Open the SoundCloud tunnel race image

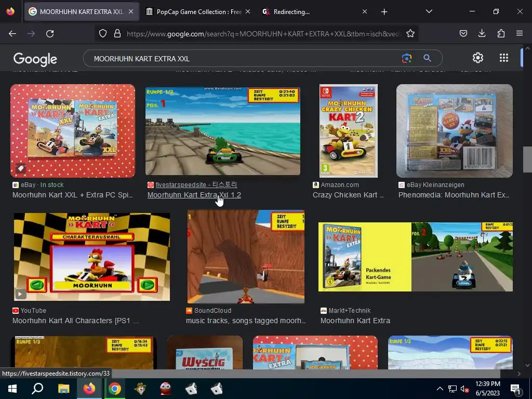[246, 257]
